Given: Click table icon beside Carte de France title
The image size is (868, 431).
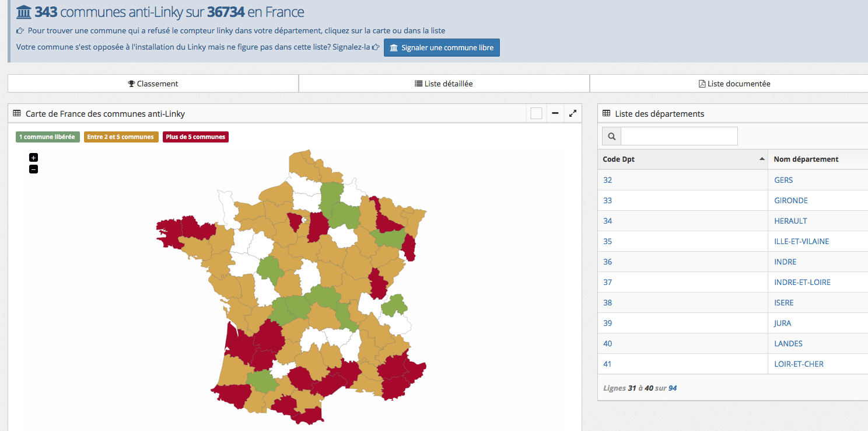Looking at the screenshot, I should pyautogui.click(x=17, y=113).
